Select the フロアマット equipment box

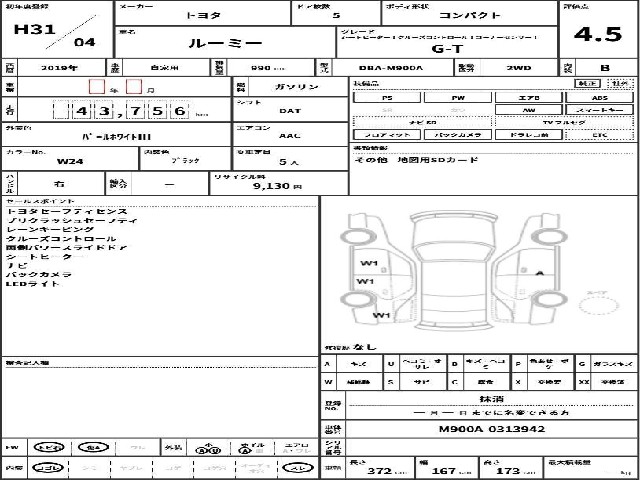coord(387,135)
